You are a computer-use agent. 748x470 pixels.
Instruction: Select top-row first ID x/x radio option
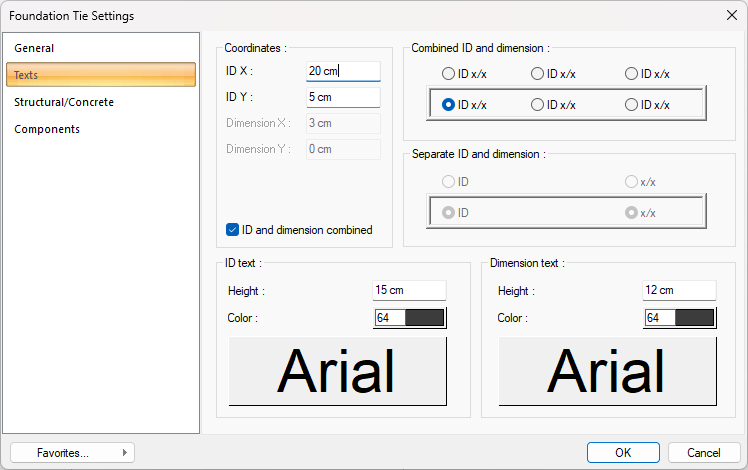click(x=448, y=73)
